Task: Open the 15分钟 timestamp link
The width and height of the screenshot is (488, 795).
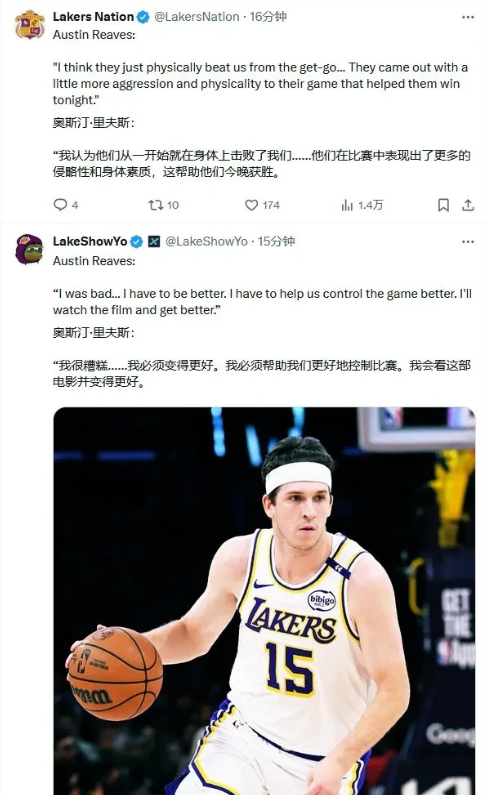Action: point(276,241)
